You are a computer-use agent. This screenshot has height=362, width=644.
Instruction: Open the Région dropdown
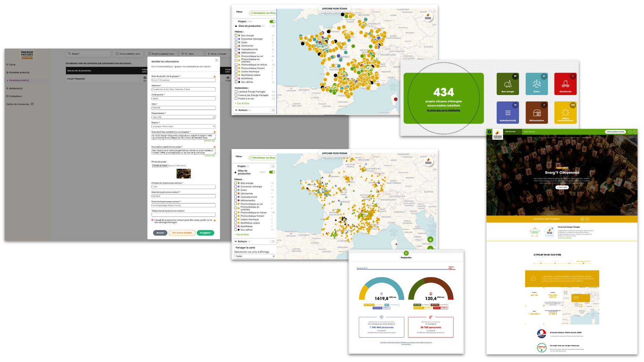(183, 126)
